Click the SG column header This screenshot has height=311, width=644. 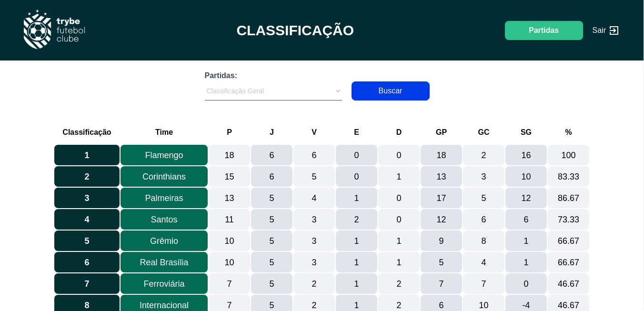point(526,132)
